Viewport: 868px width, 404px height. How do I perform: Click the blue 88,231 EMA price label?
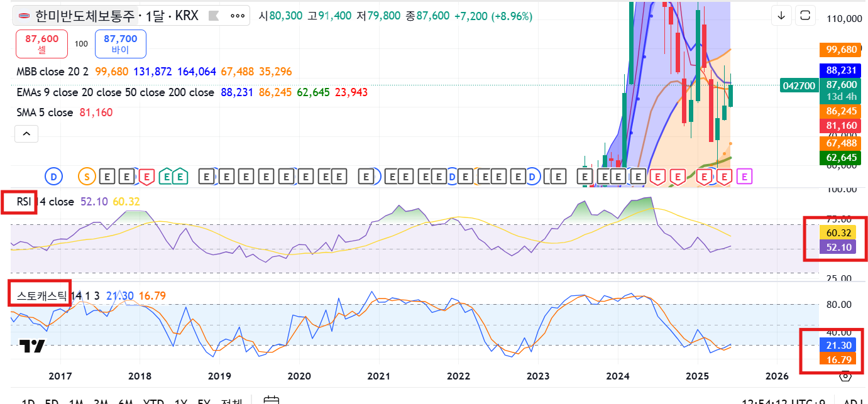tap(841, 71)
